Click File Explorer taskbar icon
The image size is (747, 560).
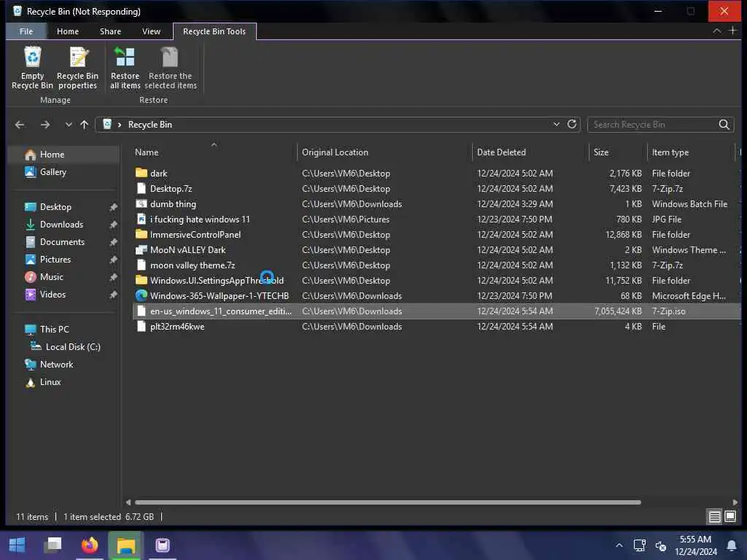(x=125, y=545)
